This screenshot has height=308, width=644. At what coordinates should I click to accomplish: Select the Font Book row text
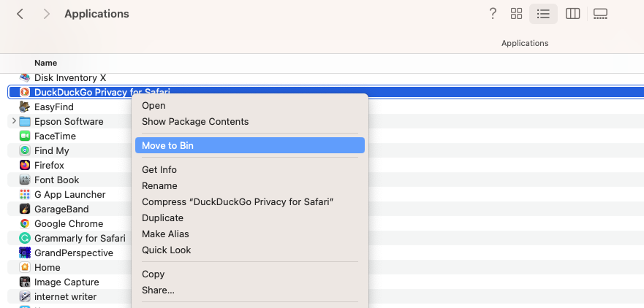[x=57, y=180]
